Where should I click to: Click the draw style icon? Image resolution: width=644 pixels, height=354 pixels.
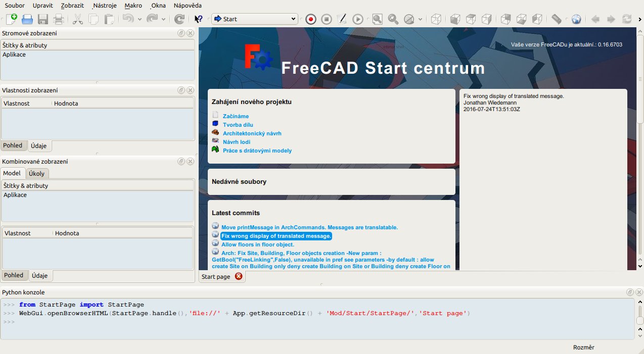pyautogui.click(x=408, y=19)
